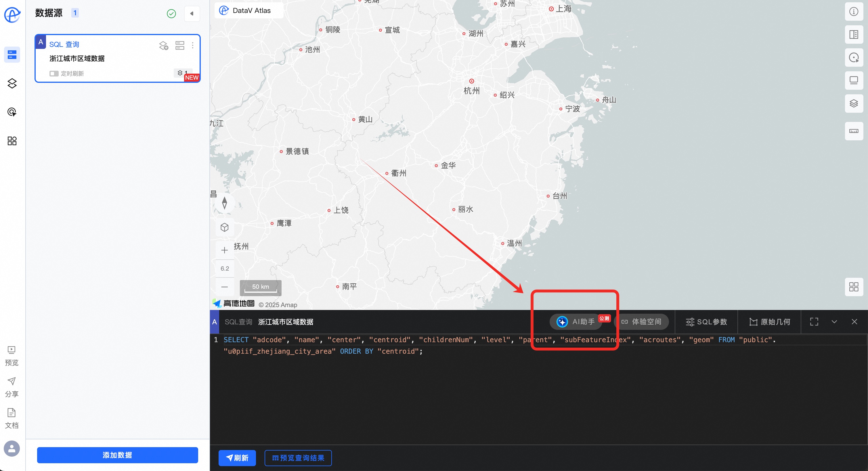Zoom in the map with plus button
The height and width of the screenshot is (471, 868).
[x=224, y=250]
